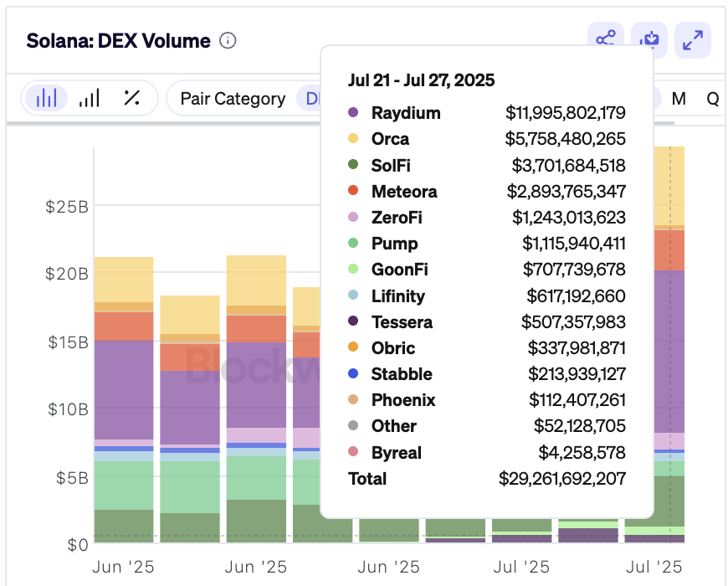Click Lifinity in the tooltip legend
Viewport: 728px width, 586px height.
tap(398, 296)
